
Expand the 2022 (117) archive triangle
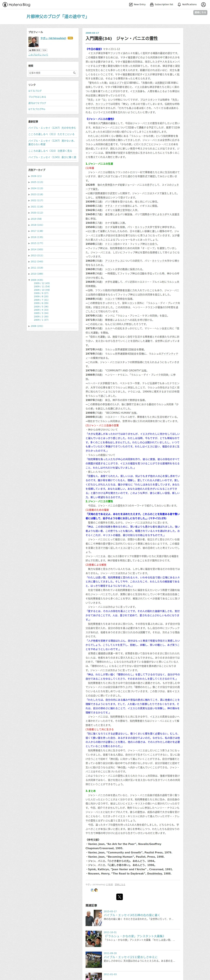click(x=29, y=200)
